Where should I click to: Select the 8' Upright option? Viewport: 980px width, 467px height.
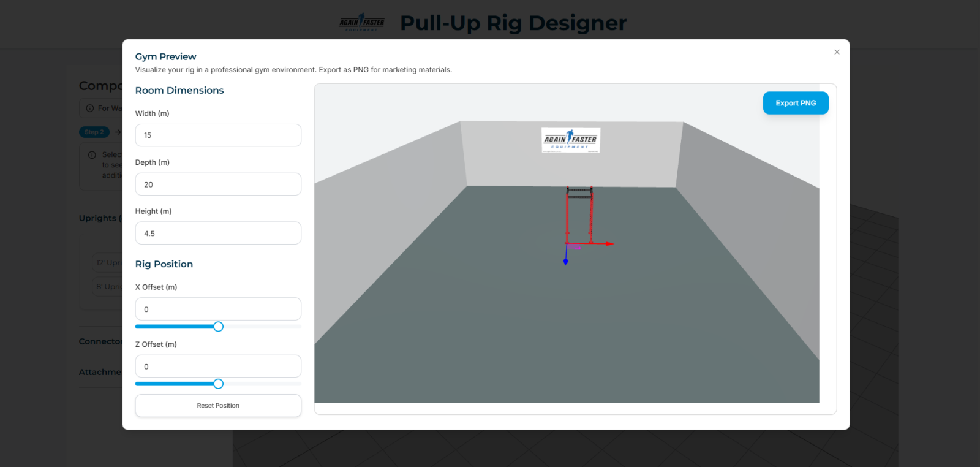tap(108, 287)
